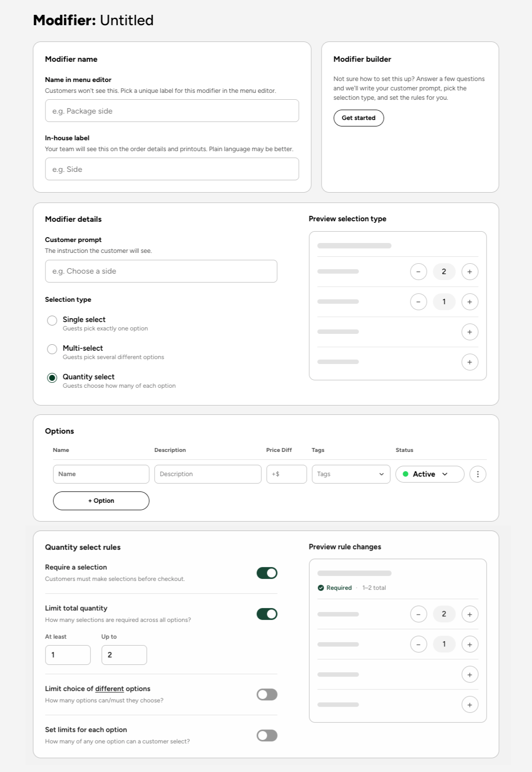Click plus on quantity 1 in rule changes preview
Screen dimensions: 532x772
pos(470,645)
